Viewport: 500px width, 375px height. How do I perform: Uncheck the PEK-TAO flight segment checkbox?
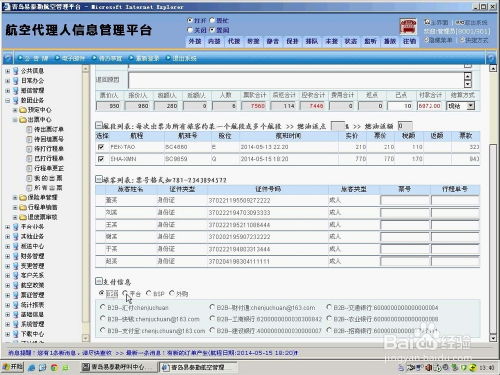(x=101, y=147)
